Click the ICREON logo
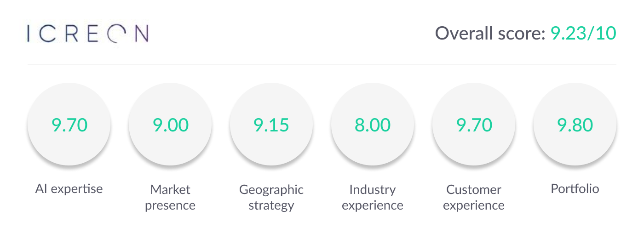Screen dimensions: 644x239 (x=87, y=34)
